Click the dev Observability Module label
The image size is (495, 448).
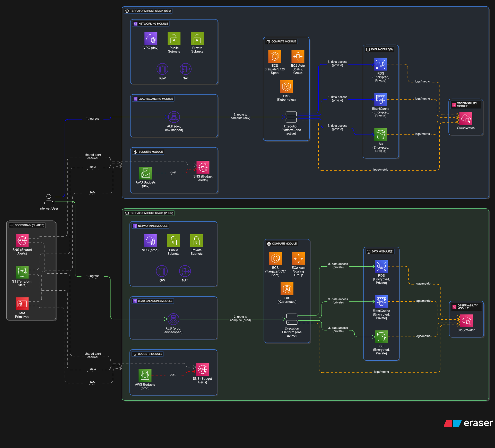point(466,105)
